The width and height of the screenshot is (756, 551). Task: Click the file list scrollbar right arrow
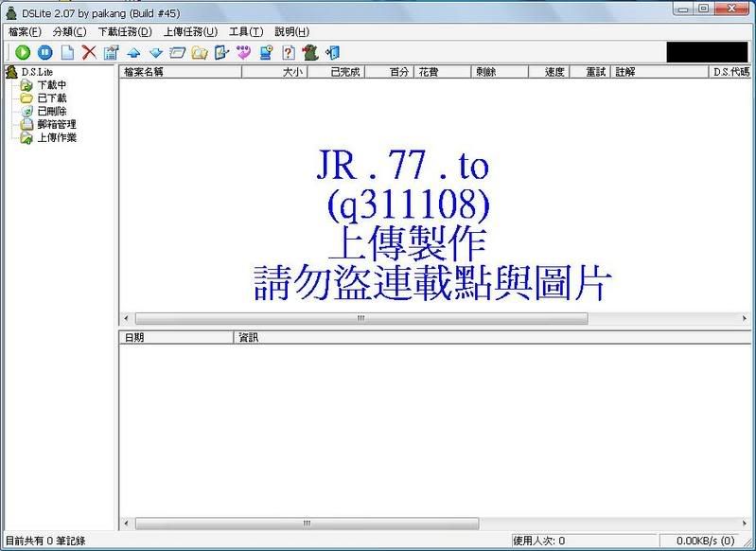click(745, 318)
